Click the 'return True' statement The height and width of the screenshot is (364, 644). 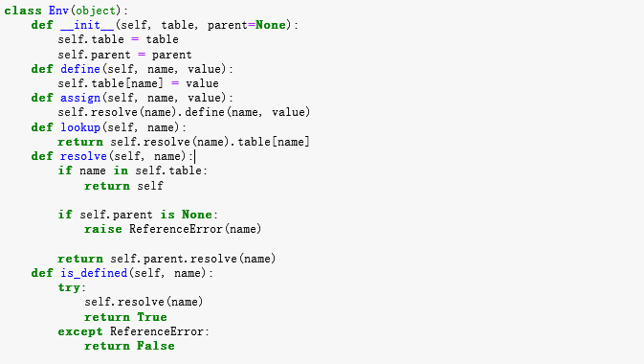pos(125,317)
